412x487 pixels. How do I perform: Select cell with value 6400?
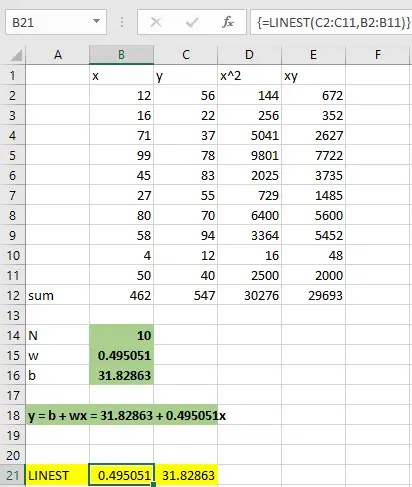249,215
